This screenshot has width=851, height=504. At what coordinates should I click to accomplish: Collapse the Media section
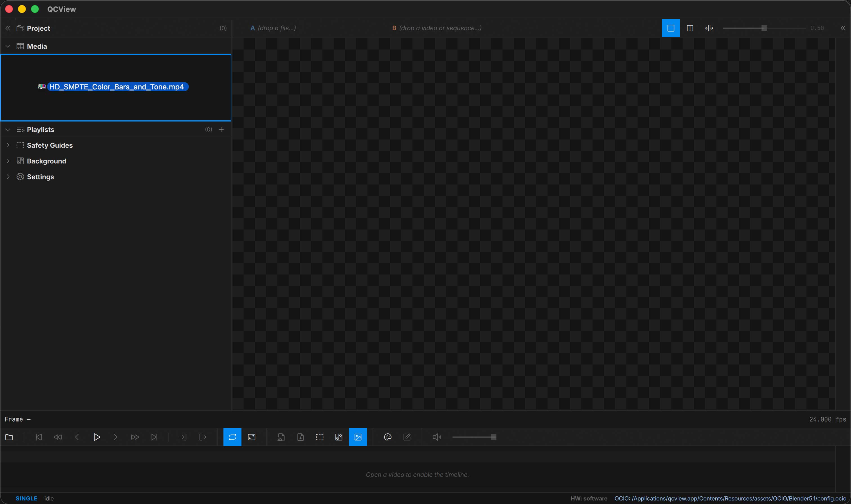click(x=8, y=46)
